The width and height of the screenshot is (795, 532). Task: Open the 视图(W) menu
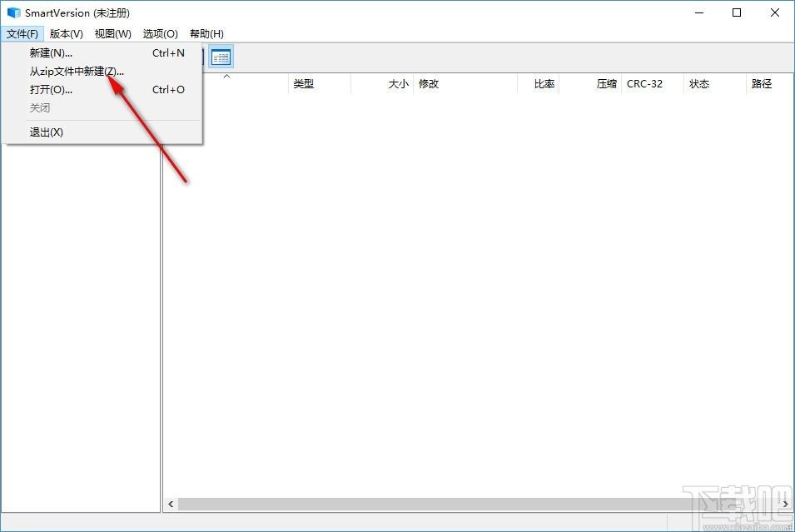[112, 34]
